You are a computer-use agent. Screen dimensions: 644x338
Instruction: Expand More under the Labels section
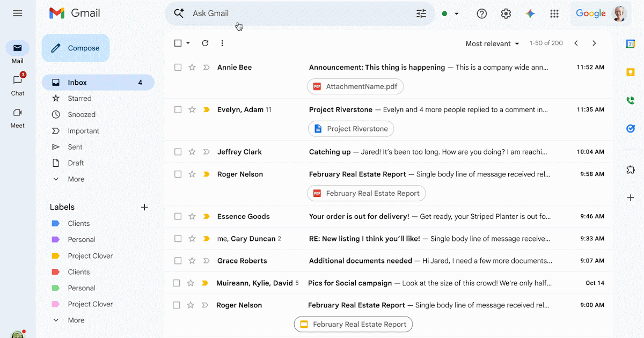(76, 320)
